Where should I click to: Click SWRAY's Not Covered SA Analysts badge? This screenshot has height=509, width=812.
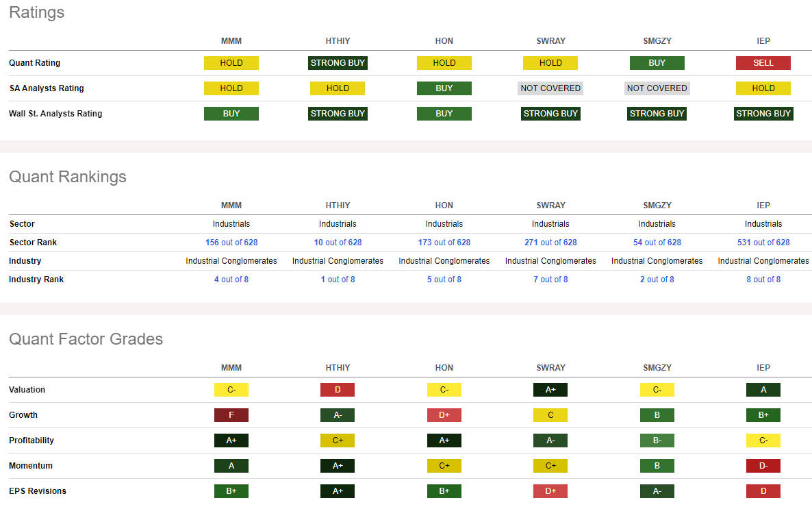point(550,88)
